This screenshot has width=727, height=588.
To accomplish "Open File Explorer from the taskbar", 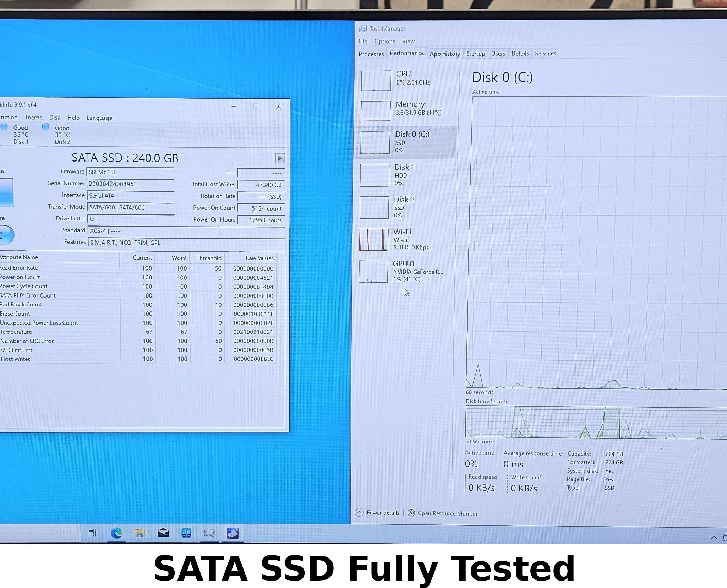I will 140,533.
